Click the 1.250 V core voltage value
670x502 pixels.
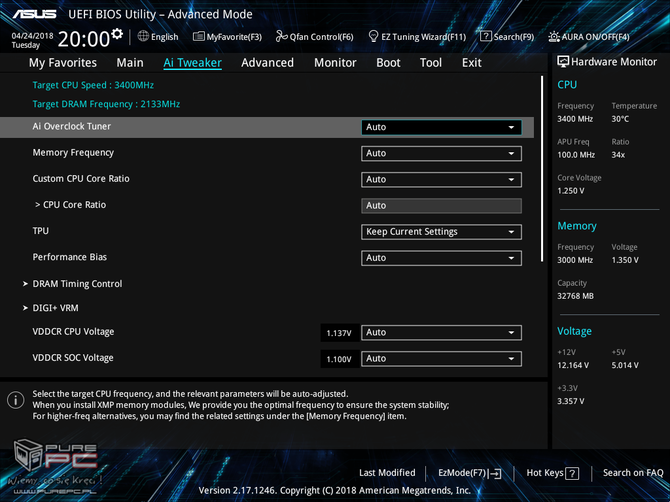570,191
